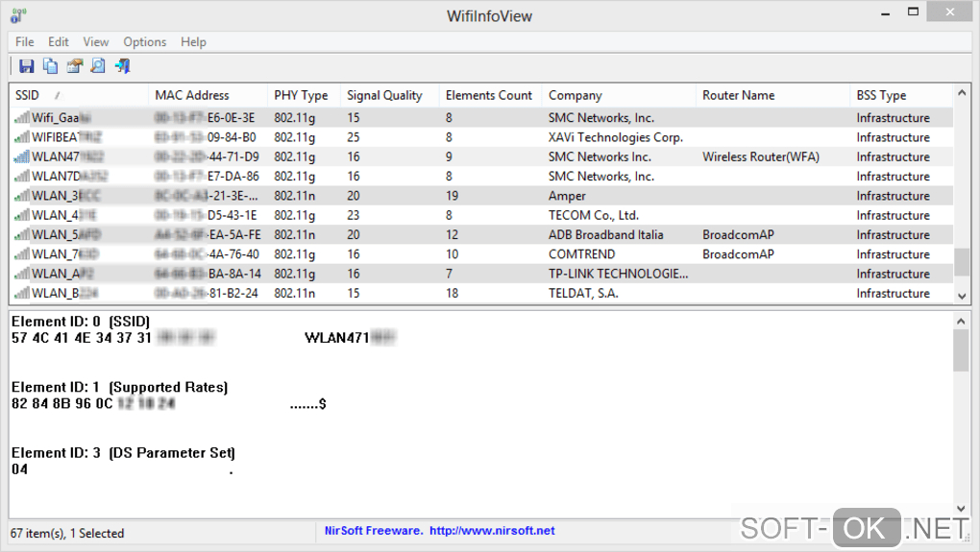This screenshot has height=552, width=980.
Task: Select the TELDAT, S.A. company cell
Action: [583, 293]
